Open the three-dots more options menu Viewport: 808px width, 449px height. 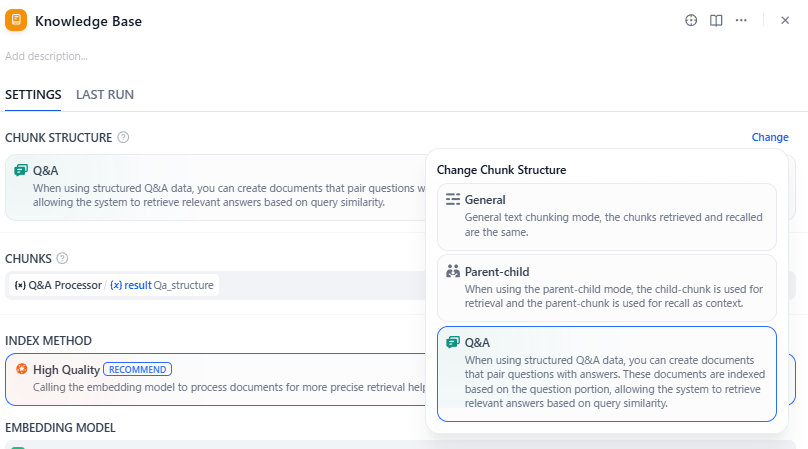pos(741,20)
